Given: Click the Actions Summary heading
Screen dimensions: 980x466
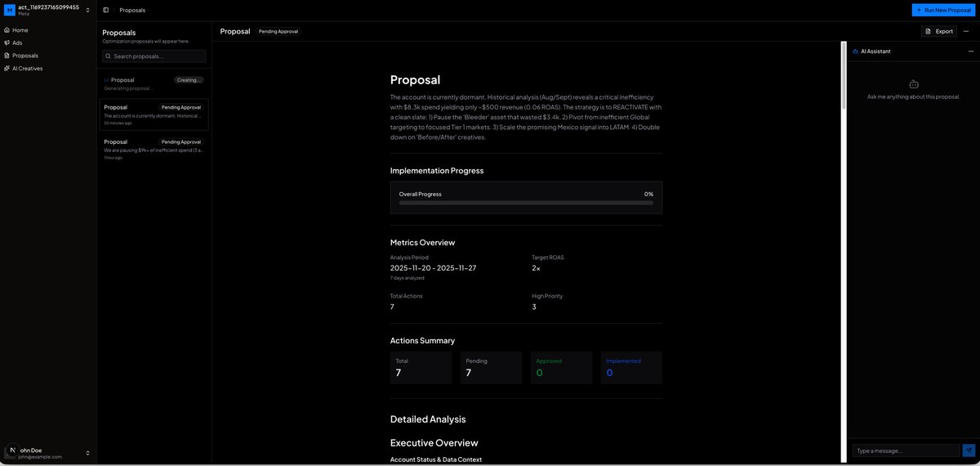Looking at the screenshot, I should tap(422, 341).
